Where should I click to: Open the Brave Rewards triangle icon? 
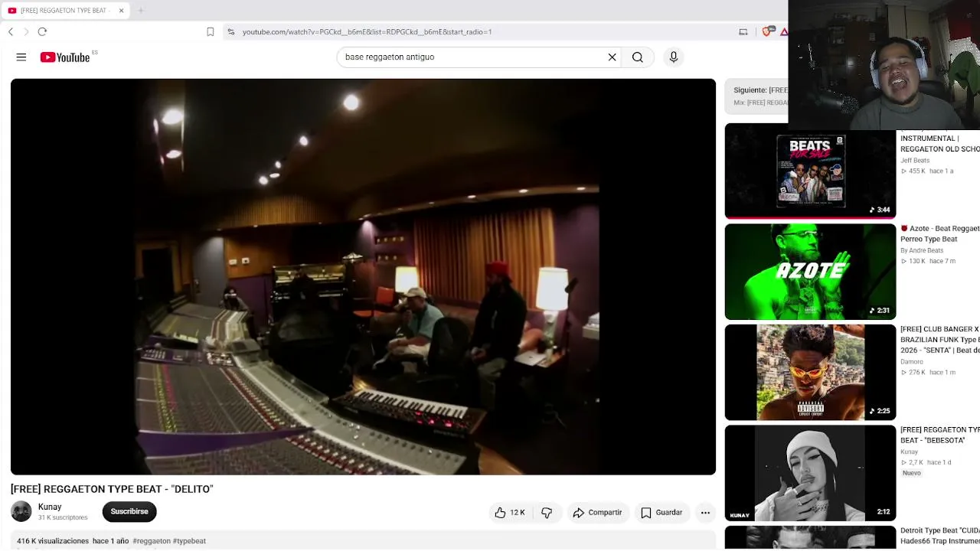click(783, 31)
